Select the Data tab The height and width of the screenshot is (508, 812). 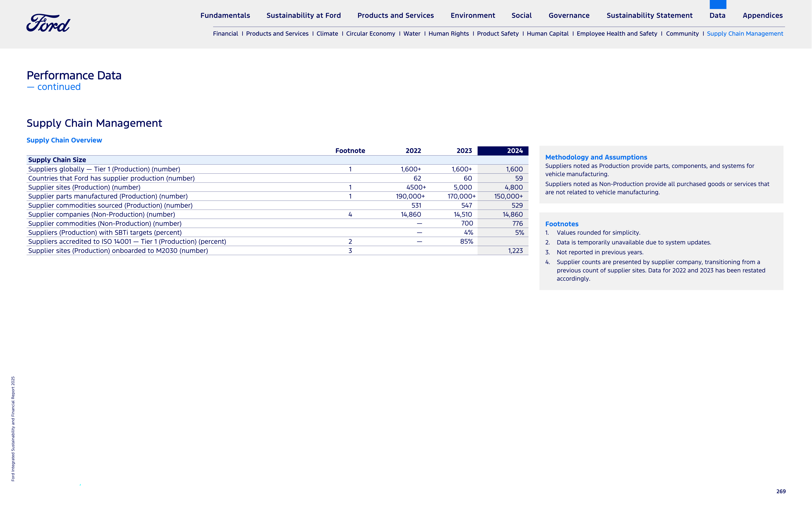tap(717, 15)
